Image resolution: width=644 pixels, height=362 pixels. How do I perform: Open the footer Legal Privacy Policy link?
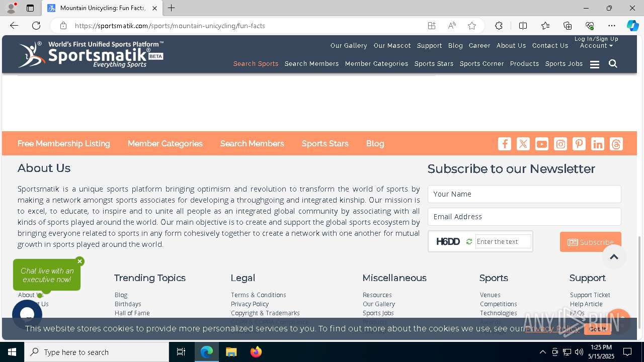(x=250, y=304)
